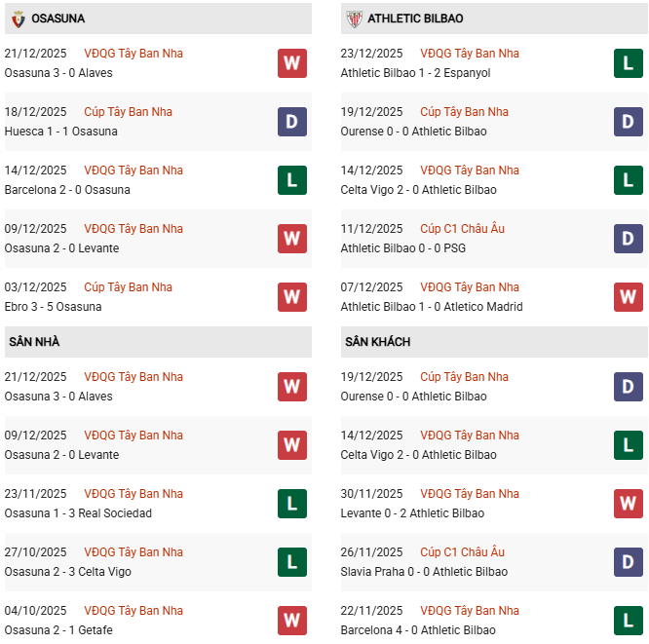649x644 pixels.
Task: Click the W badge for Athletic Bilbao 1 - 0 Atletico Madrid
Action: pos(629,297)
